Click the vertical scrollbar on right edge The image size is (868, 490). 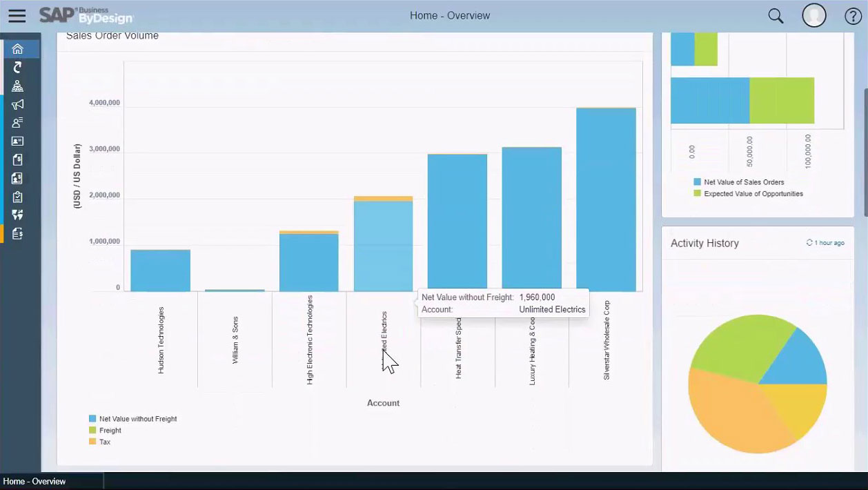pos(865,152)
